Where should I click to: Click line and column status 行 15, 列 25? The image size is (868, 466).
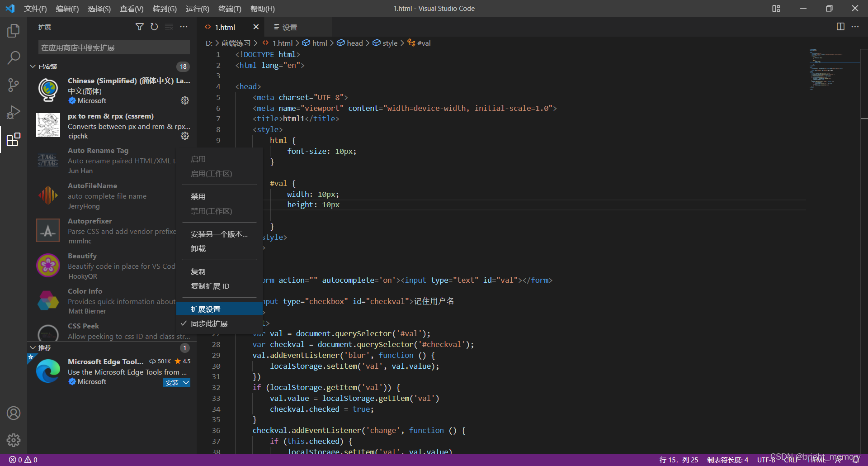[x=679, y=460]
